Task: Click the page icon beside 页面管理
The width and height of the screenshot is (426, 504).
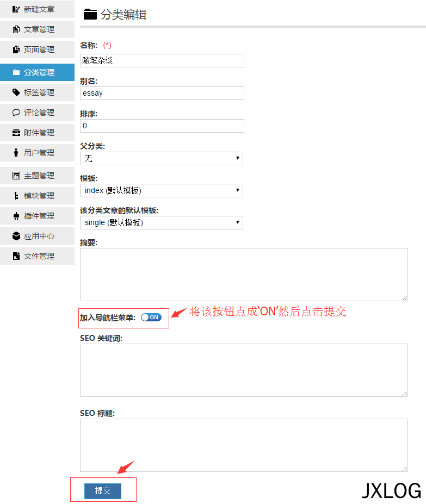Action: tap(16, 49)
